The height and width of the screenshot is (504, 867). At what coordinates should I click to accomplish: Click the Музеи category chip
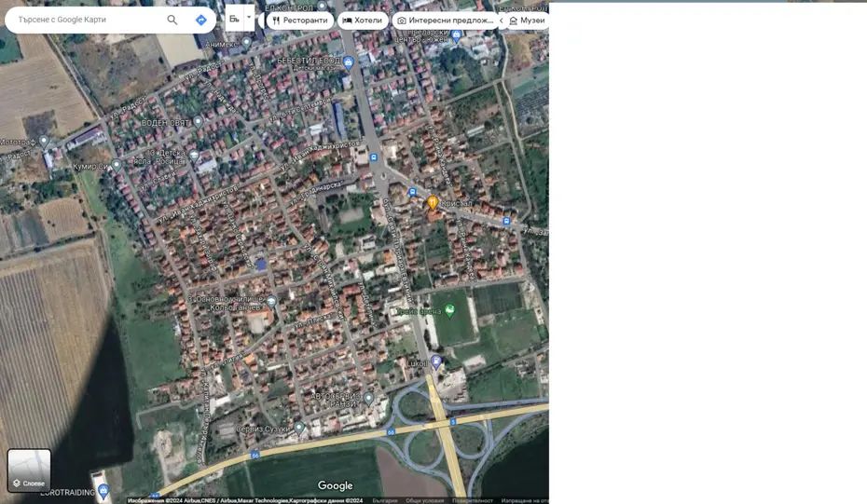point(527,20)
